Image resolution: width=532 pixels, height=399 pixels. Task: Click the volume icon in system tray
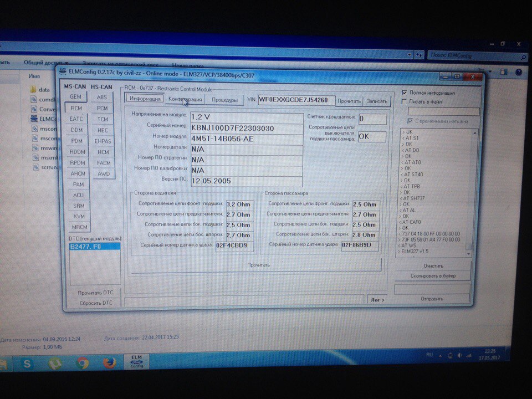[459, 355]
